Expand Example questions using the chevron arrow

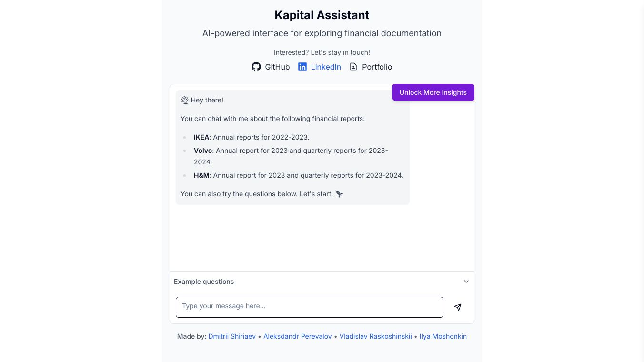(x=466, y=282)
